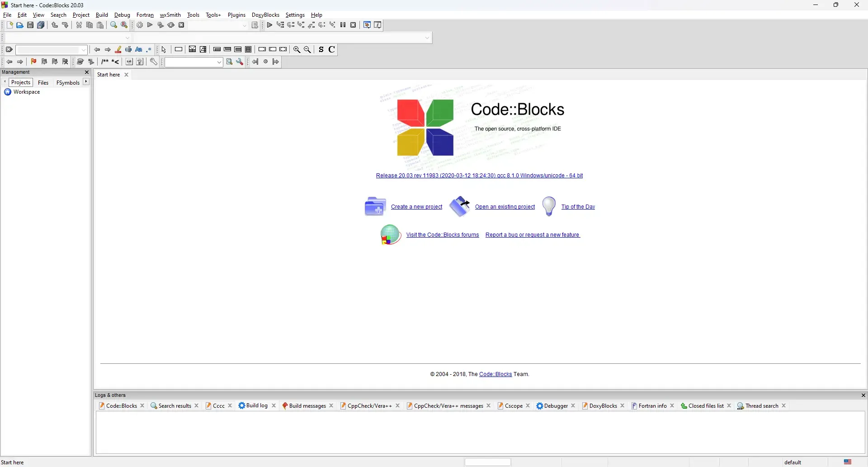Toggle the match case Aa option
This screenshot has height=467, width=868.
[x=139, y=50]
